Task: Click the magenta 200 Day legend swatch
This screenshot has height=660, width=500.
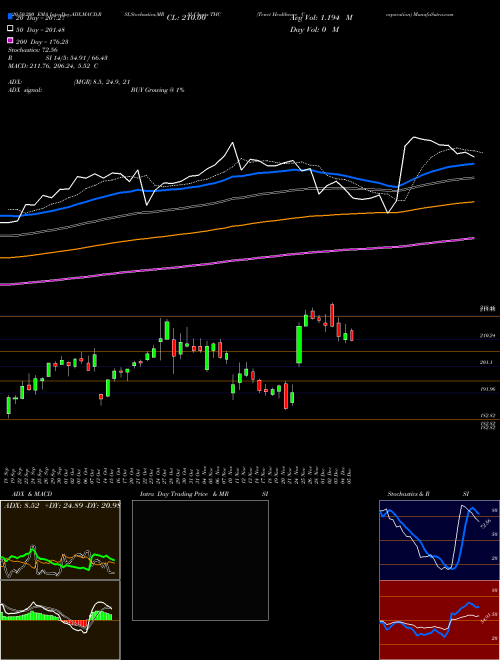Action: pos(10,41)
